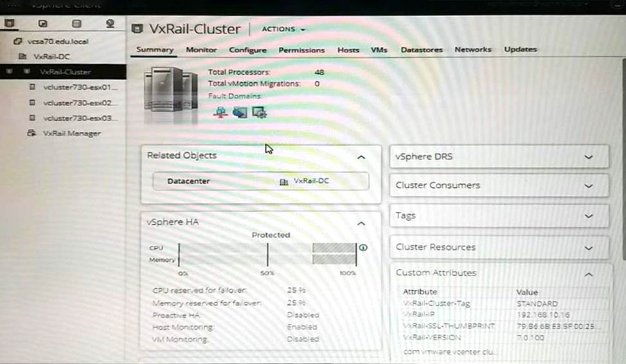Screen dimensions: 626x364
Task: Click the last icon under Fault Domains
Action: click(x=260, y=112)
